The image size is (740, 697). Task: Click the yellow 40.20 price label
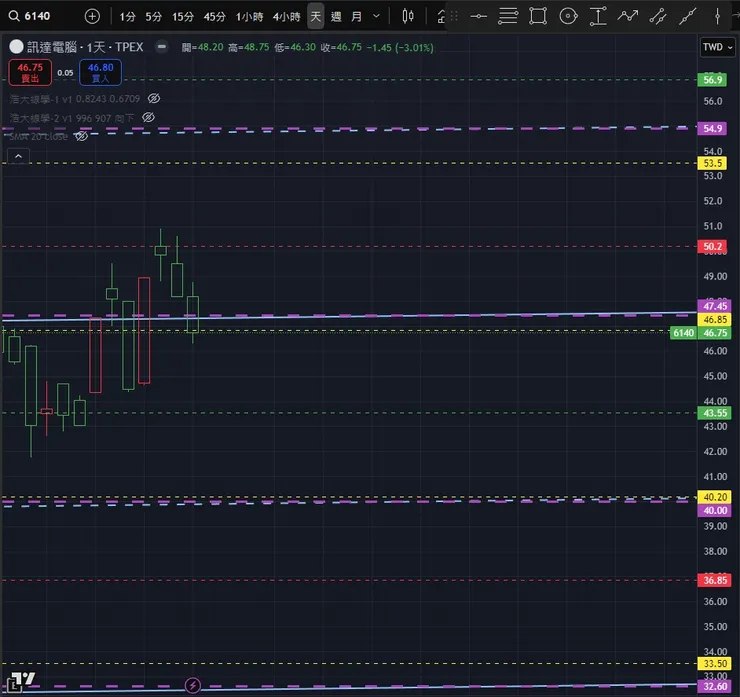coord(715,497)
